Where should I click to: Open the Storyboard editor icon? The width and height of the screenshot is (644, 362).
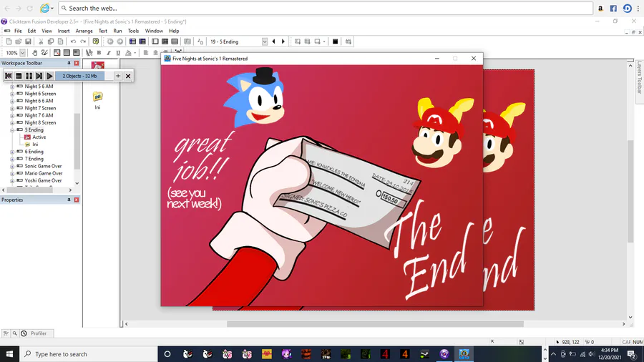coord(132,41)
